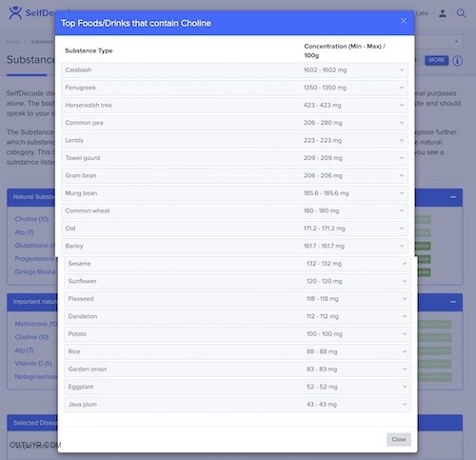Click the Close button in the dialog
The height and width of the screenshot is (460, 476).
399,439
